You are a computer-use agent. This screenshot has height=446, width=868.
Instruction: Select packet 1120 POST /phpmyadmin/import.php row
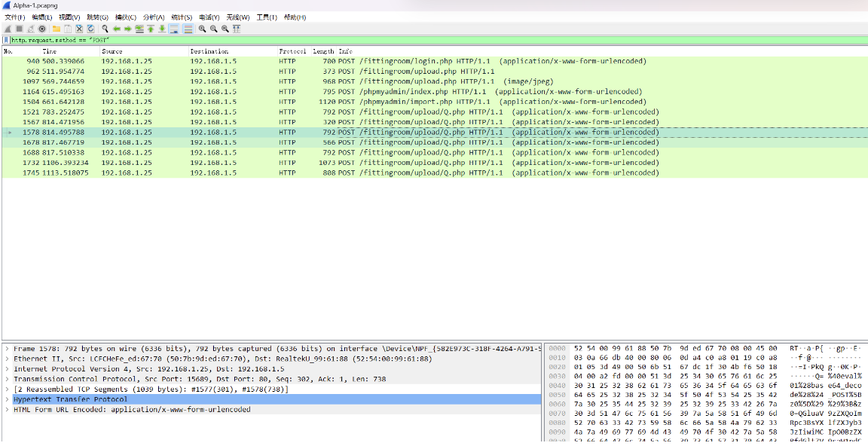pyautogui.click(x=377, y=102)
